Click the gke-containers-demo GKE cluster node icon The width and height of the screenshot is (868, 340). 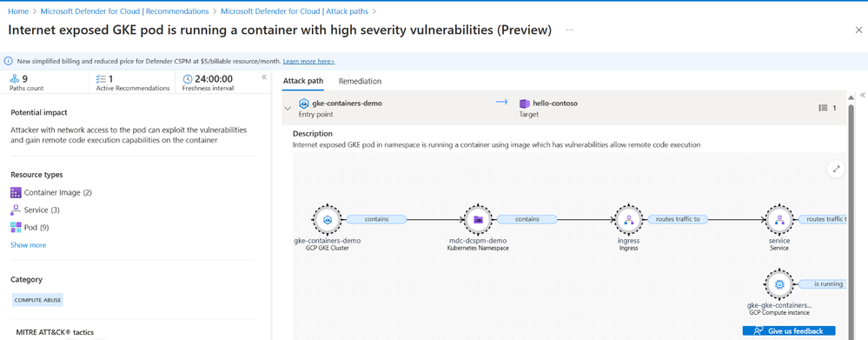[x=327, y=219]
